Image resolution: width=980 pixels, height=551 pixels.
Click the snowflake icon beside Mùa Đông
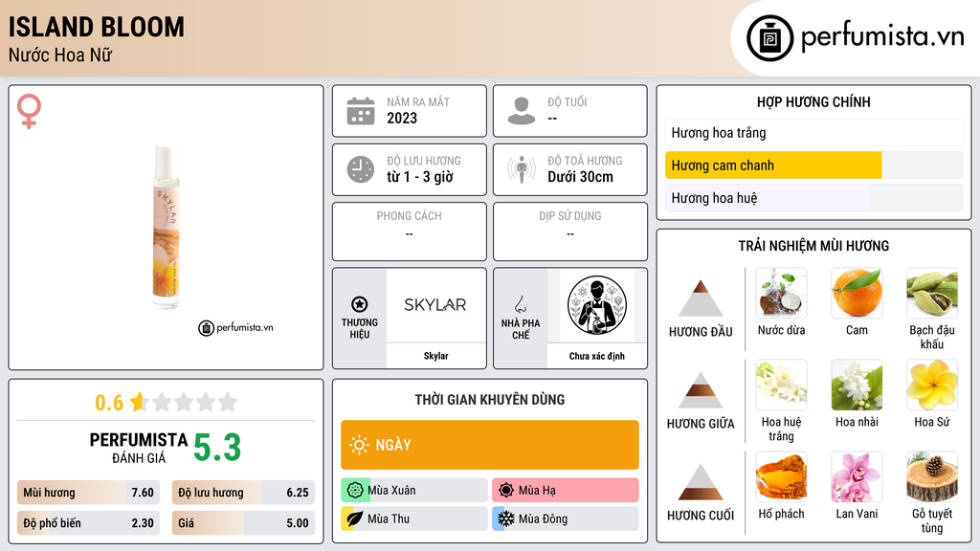coord(506,518)
